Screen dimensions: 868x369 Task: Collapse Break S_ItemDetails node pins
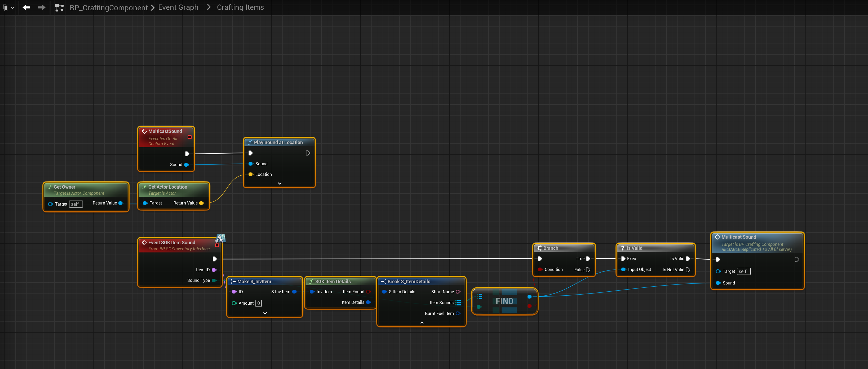[422, 322]
